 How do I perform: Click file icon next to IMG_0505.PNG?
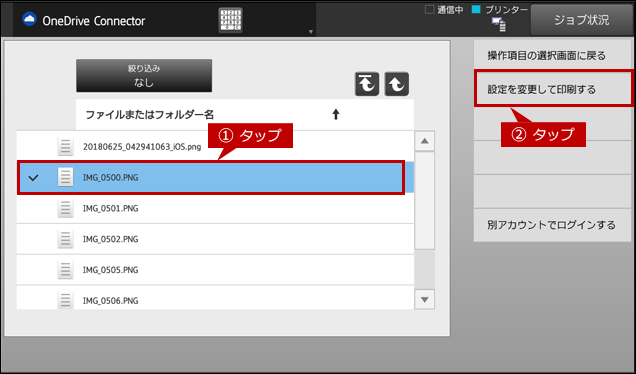[65, 270]
